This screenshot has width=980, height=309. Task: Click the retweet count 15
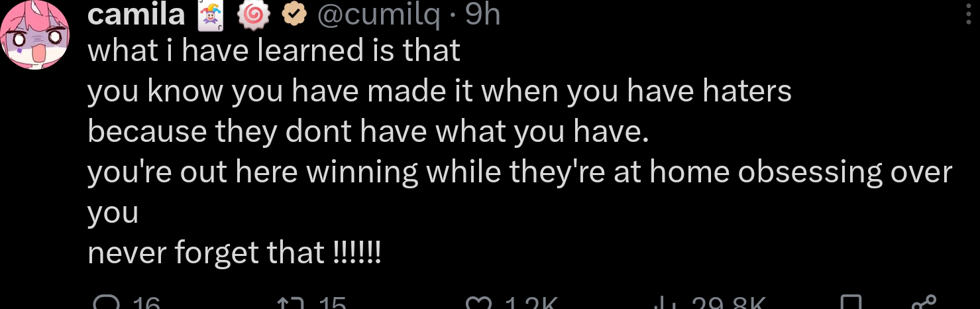click(333, 304)
